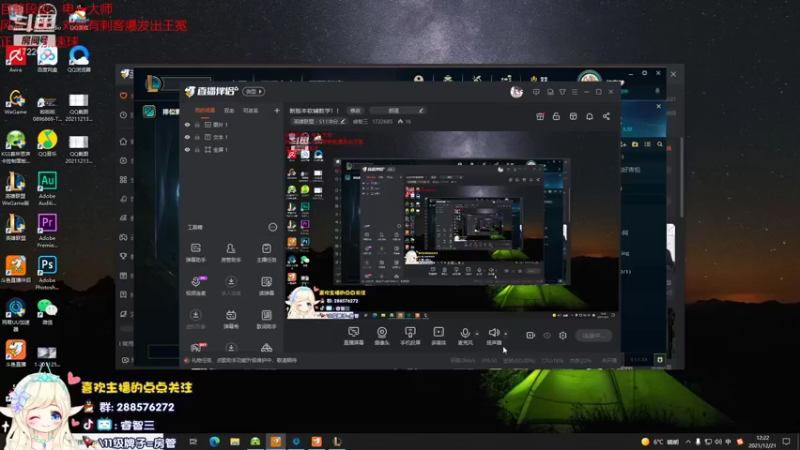Add a 多媒体 media source

(x=438, y=336)
